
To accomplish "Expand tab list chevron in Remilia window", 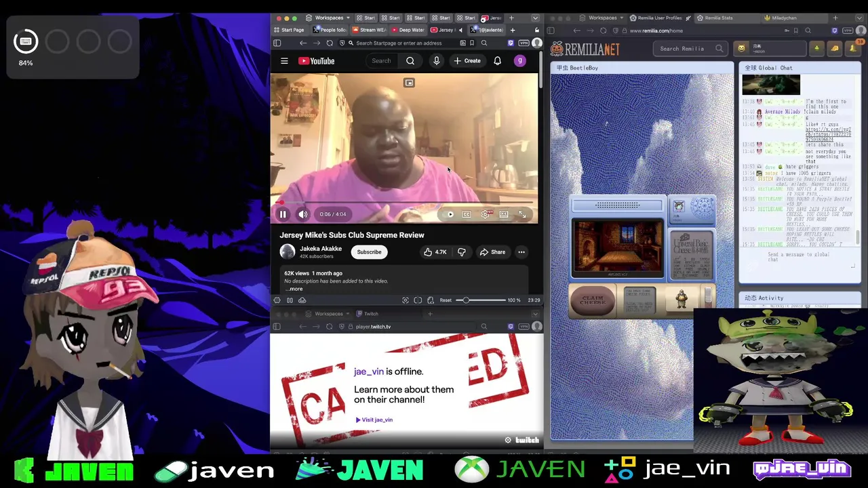I will [859, 18].
